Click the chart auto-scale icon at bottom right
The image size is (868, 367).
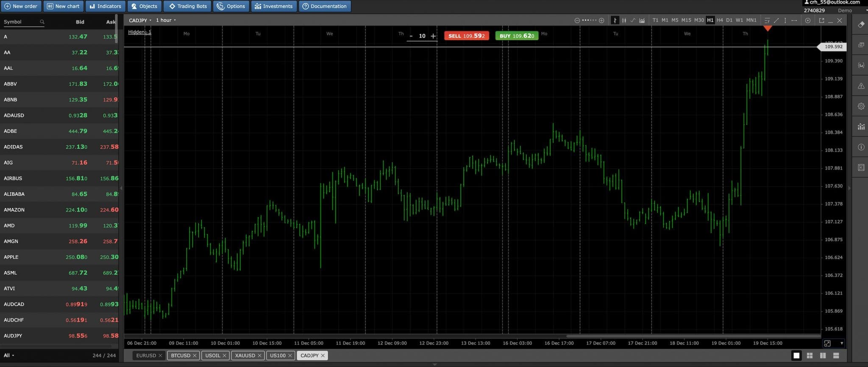point(827,343)
